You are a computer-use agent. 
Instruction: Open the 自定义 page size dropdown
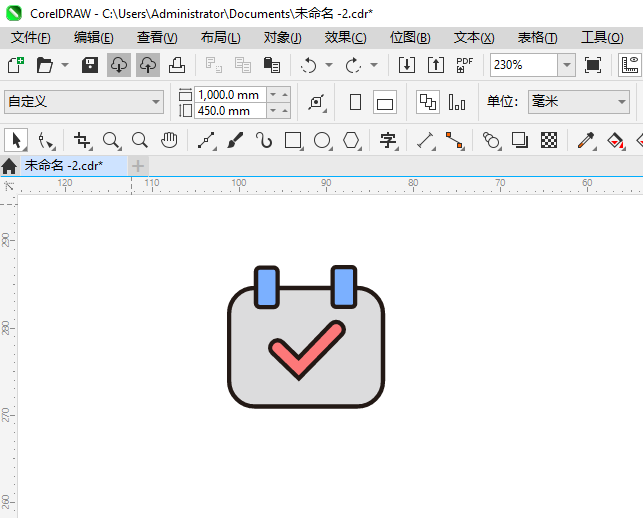coord(84,102)
